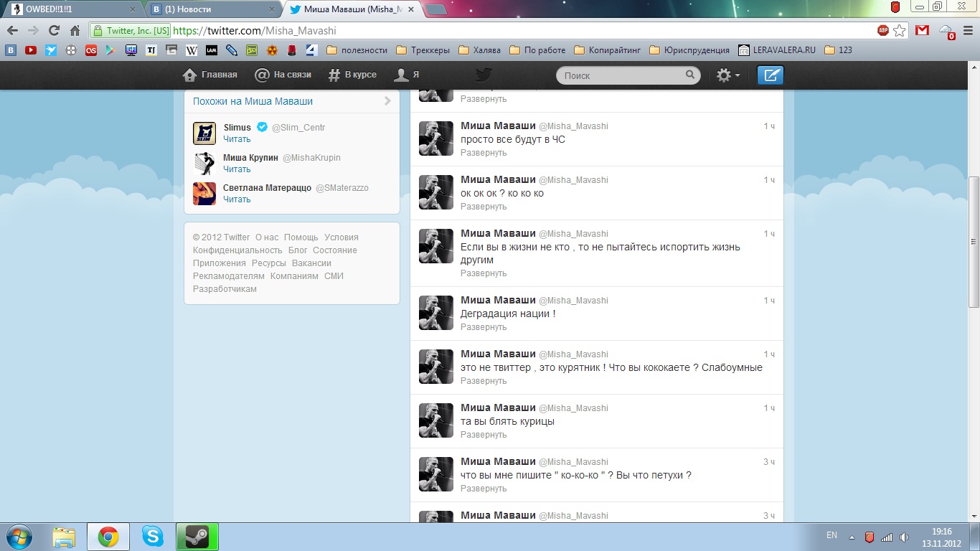Expand the 'та вы блять курицы' tweet
The height and width of the screenshot is (551, 980).
click(x=484, y=435)
